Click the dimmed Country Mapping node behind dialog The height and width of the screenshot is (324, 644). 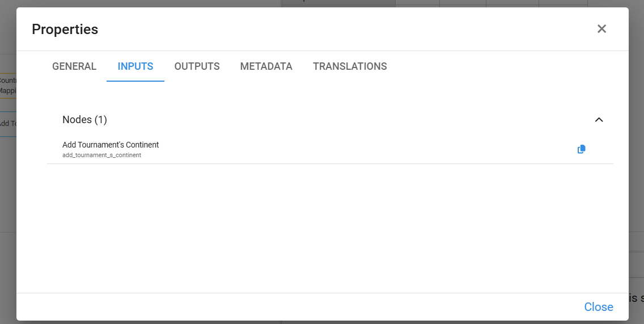click(x=8, y=85)
